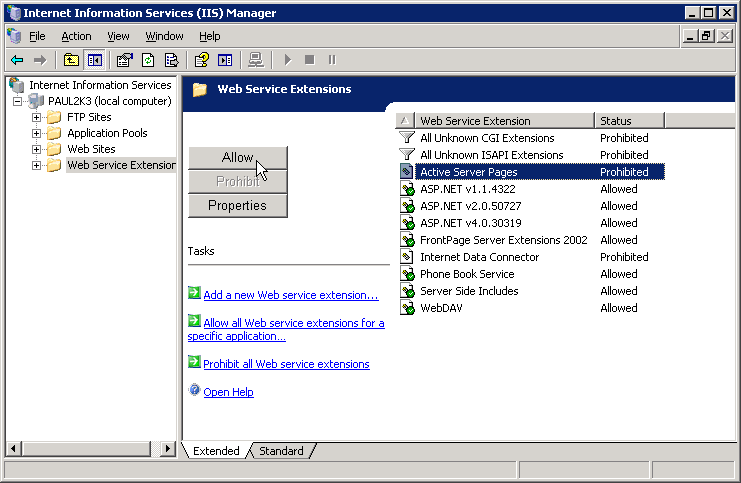Open the Window menu
The width and height of the screenshot is (741, 483).
(x=164, y=36)
